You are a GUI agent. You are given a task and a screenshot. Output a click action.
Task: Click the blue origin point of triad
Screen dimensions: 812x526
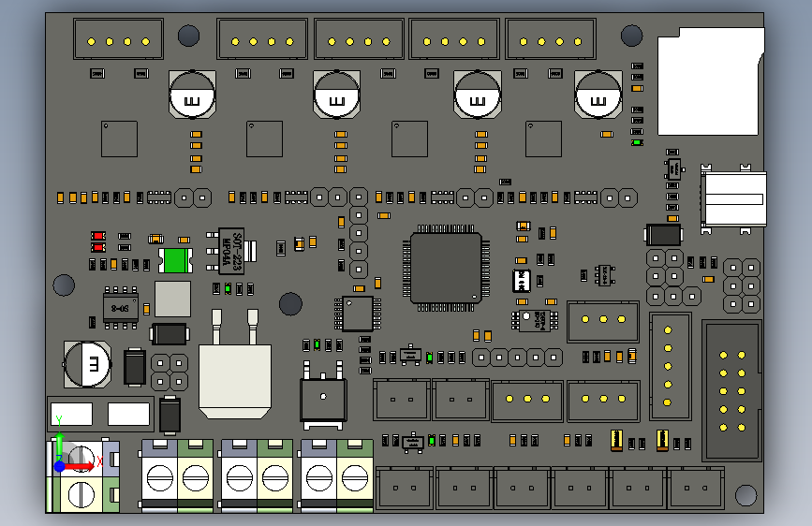click(60, 466)
